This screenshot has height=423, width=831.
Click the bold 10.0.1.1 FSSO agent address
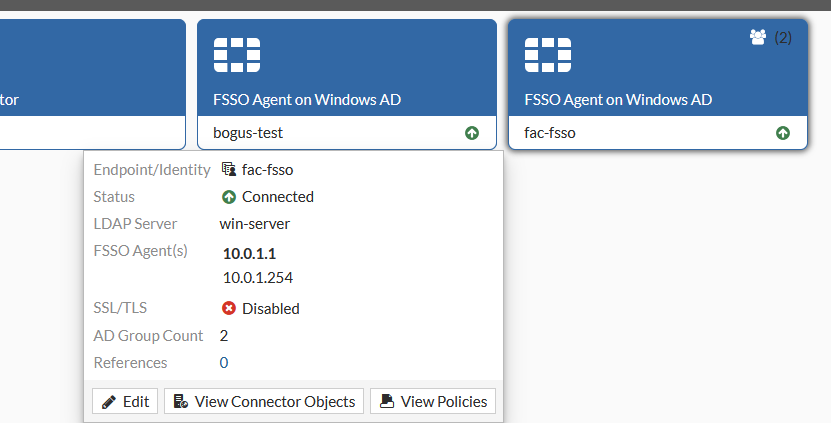click(249, 254)
